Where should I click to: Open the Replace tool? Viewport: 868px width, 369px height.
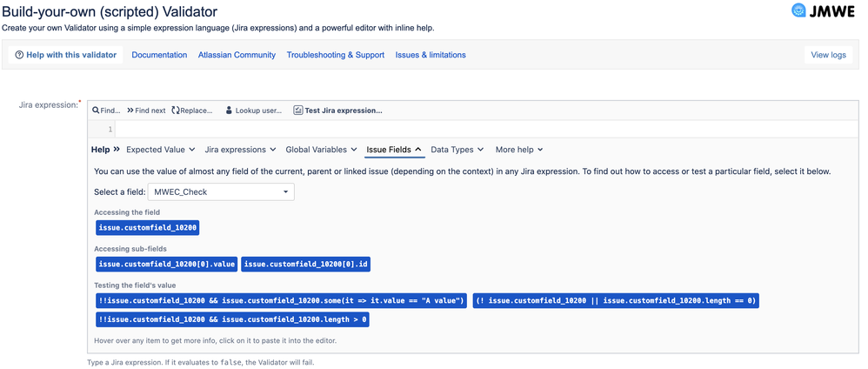(192, 111)
